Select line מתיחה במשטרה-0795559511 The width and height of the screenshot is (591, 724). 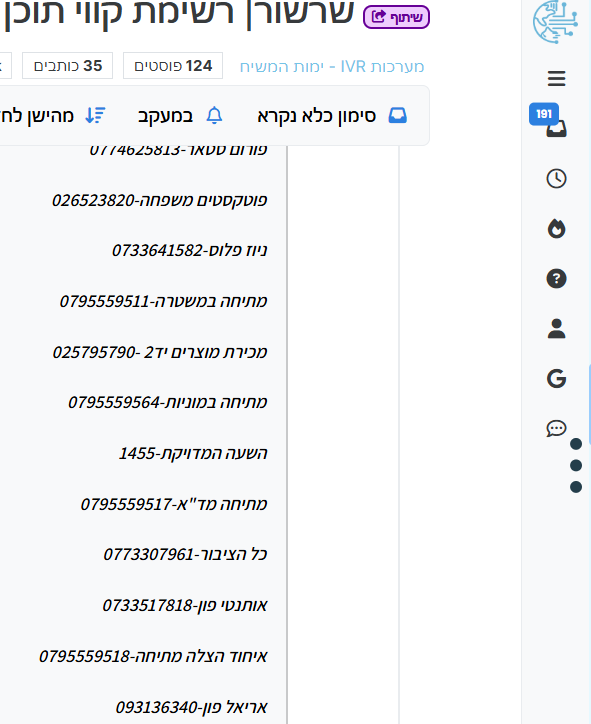pos(163,301)
